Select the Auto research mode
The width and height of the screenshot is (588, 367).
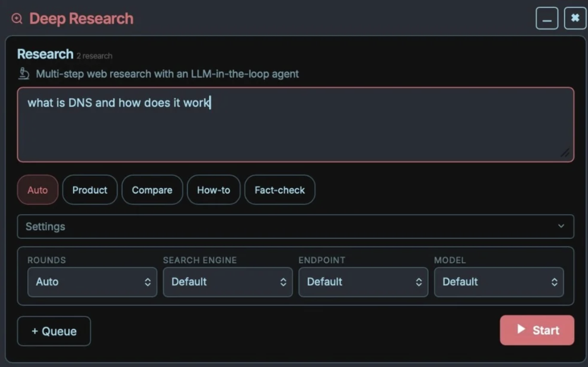click(38, 190)
